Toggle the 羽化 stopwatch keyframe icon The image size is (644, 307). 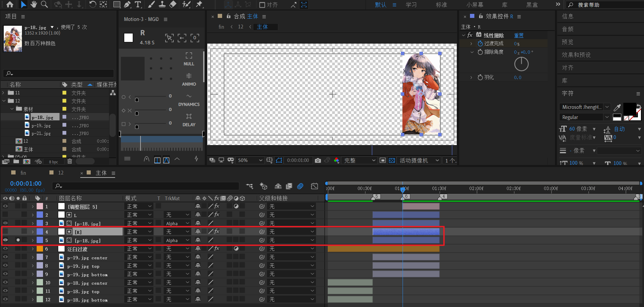[480, 77]
